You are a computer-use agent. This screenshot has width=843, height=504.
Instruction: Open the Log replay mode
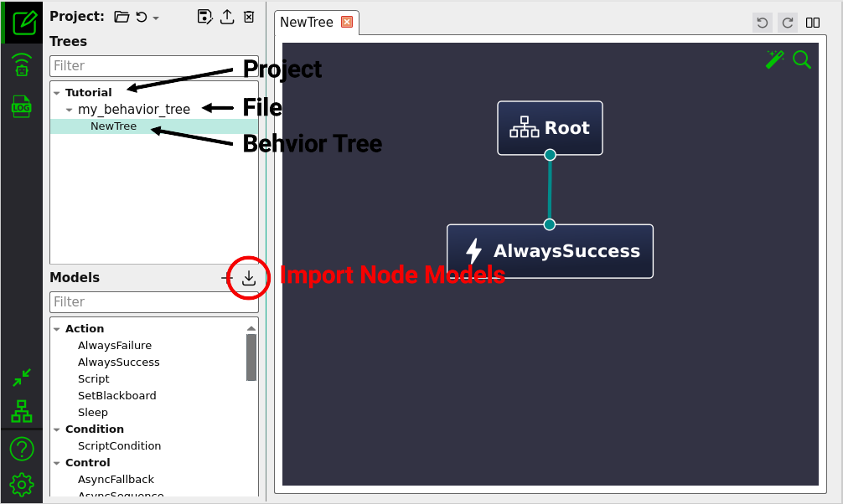tap(22, 106)
